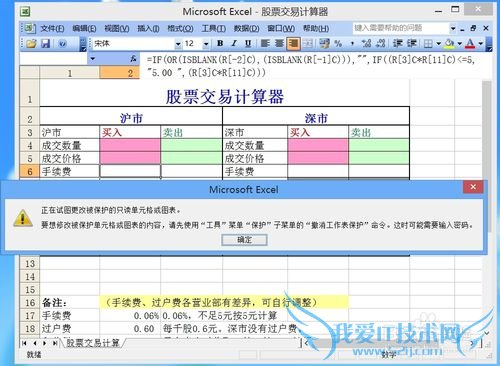Open the 文件(F) menu
The height and width of the screenshot is (366, 500).
52,28
